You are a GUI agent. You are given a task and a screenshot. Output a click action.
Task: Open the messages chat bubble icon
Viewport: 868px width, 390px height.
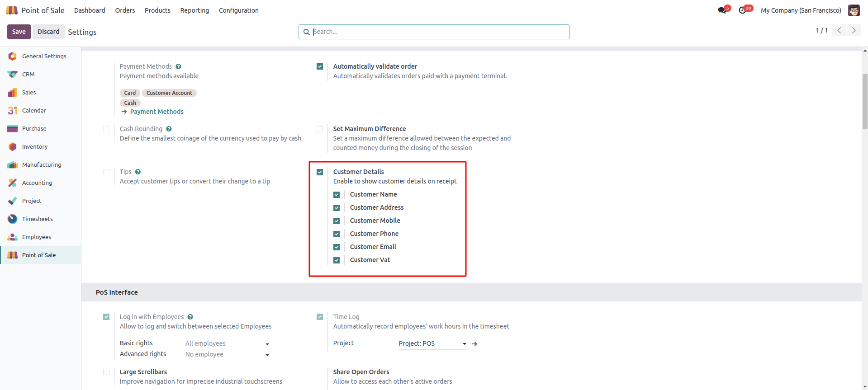(x=722, y=10)
